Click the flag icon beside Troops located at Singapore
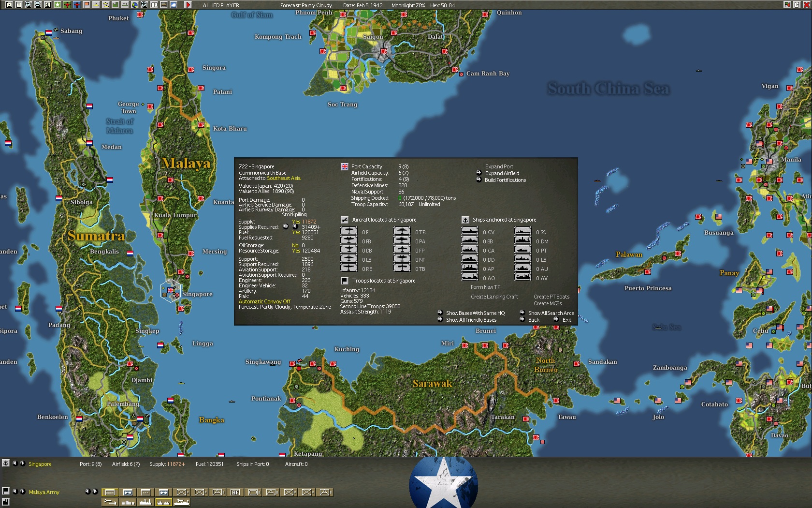 (x=345, y=281)
